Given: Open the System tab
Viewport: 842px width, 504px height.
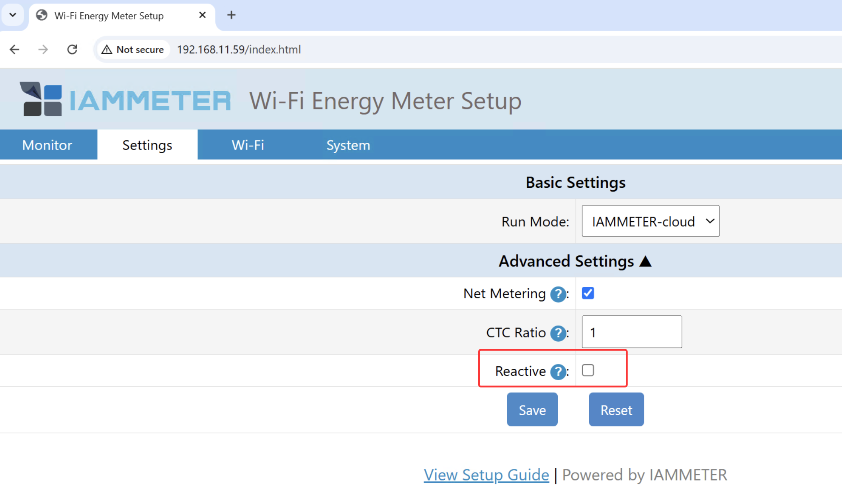Looking at the screenshot, I should click(x=348, y=145).
